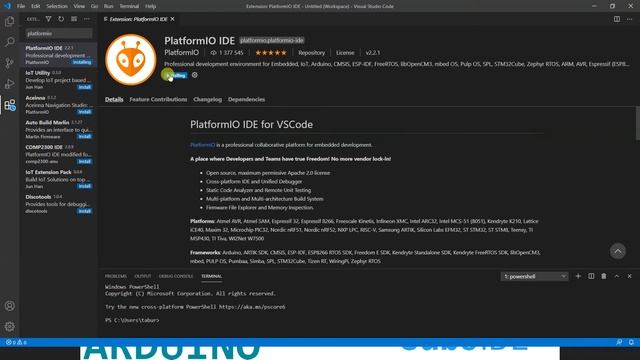Screen dimensions: 640x360
Task: Open the Go menu
Action: click(94, 6)
